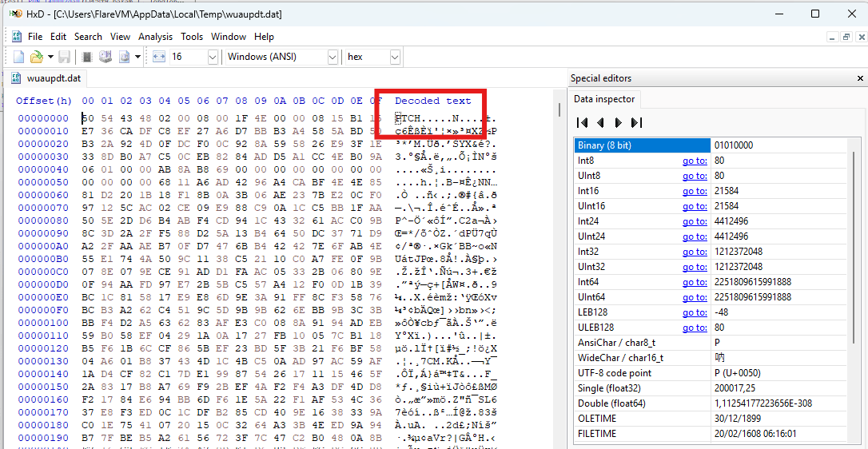
Task: Click 'go to:' link for Int8
Action: (695, 161)
